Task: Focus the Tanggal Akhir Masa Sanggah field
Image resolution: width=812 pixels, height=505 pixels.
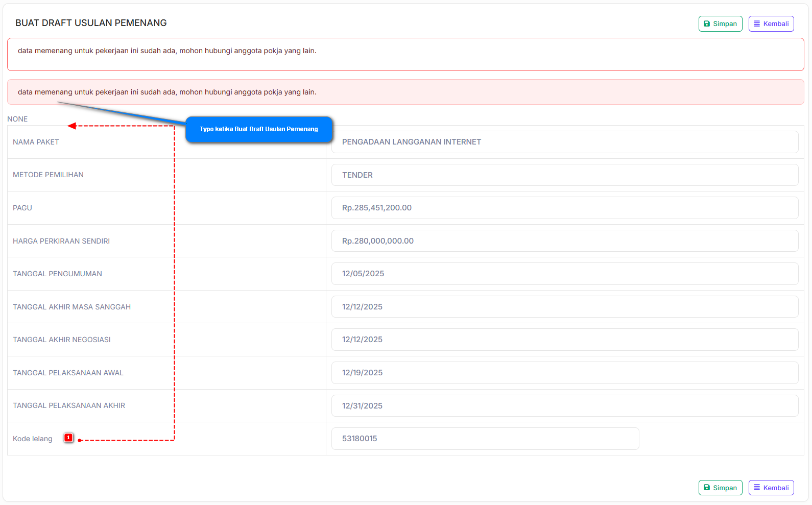Action: click(564, 307)
